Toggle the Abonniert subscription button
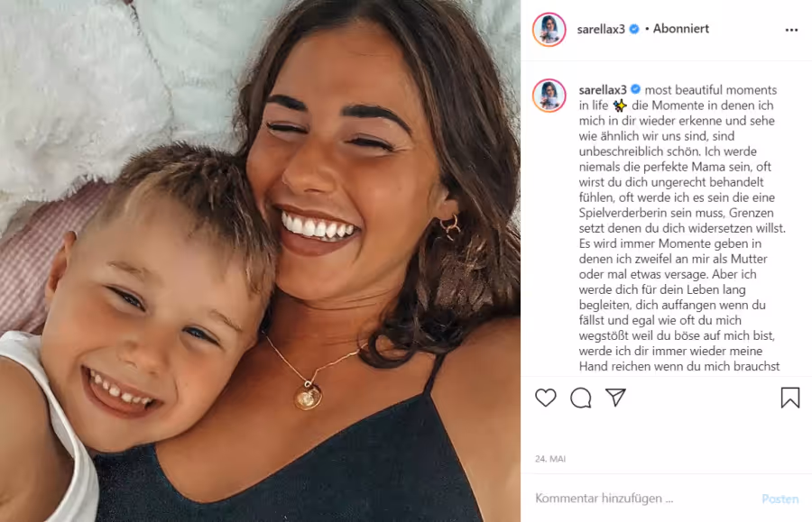Screen dimensions: 812x522 click(680, 29)
